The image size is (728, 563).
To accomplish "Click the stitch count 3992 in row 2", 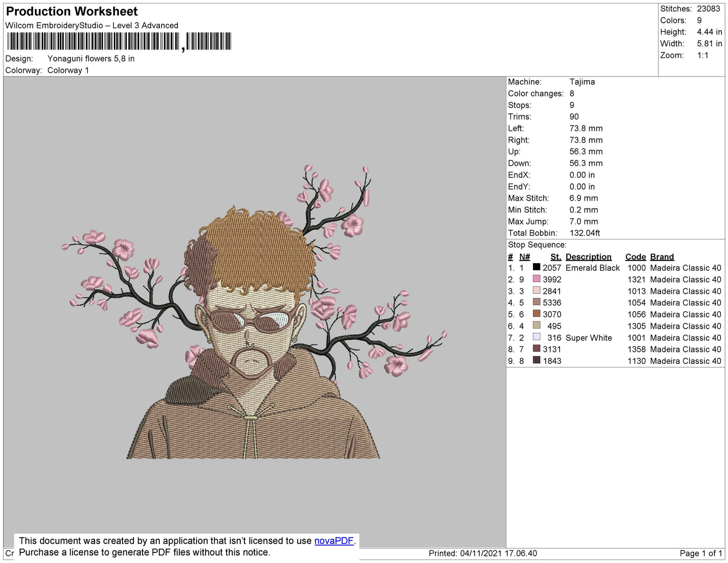I will [552, 279].
